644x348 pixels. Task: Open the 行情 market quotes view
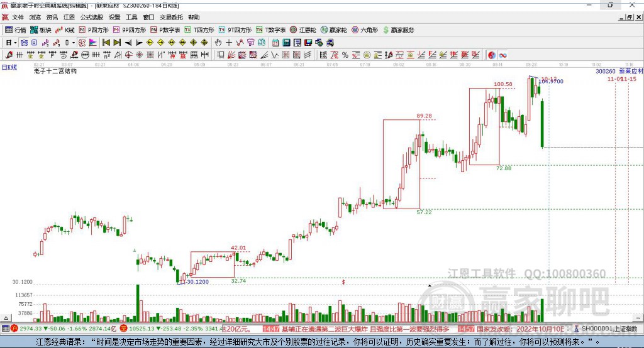[16, 30]
